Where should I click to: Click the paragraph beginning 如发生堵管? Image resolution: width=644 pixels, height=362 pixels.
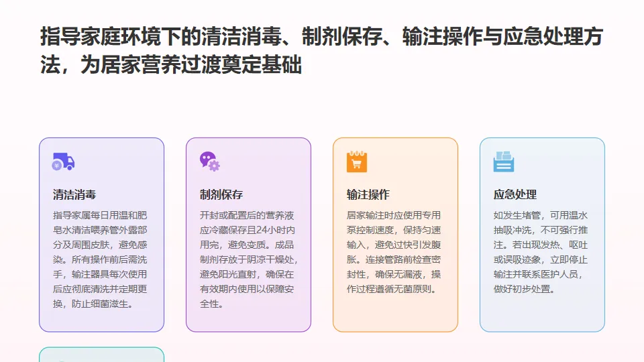coord(541,252)
